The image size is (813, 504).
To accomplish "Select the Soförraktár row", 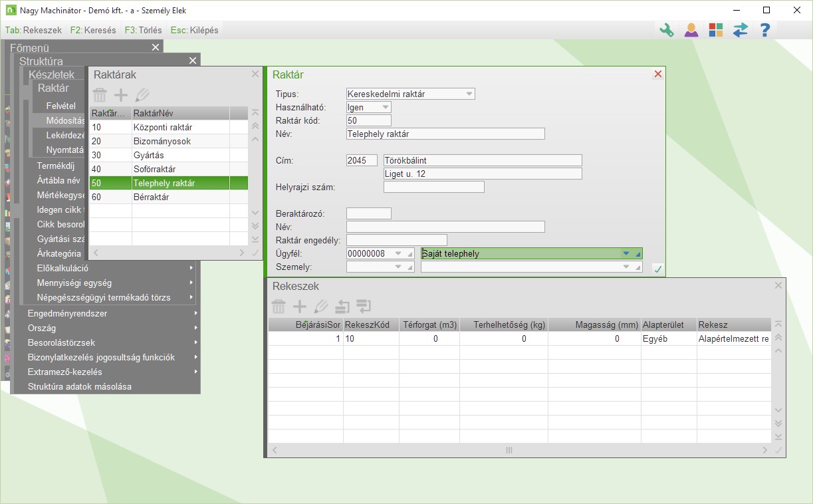I will [x=168, y=169].
